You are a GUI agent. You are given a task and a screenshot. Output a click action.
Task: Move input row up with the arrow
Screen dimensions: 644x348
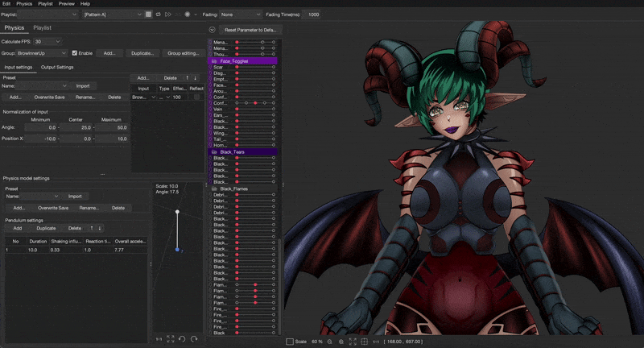coord(188,77)
